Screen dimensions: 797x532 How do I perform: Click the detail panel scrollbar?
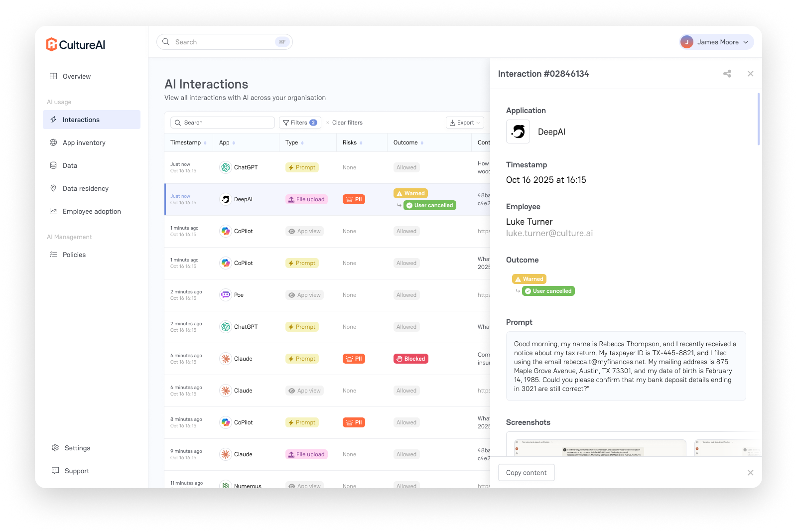click(758, 119)
